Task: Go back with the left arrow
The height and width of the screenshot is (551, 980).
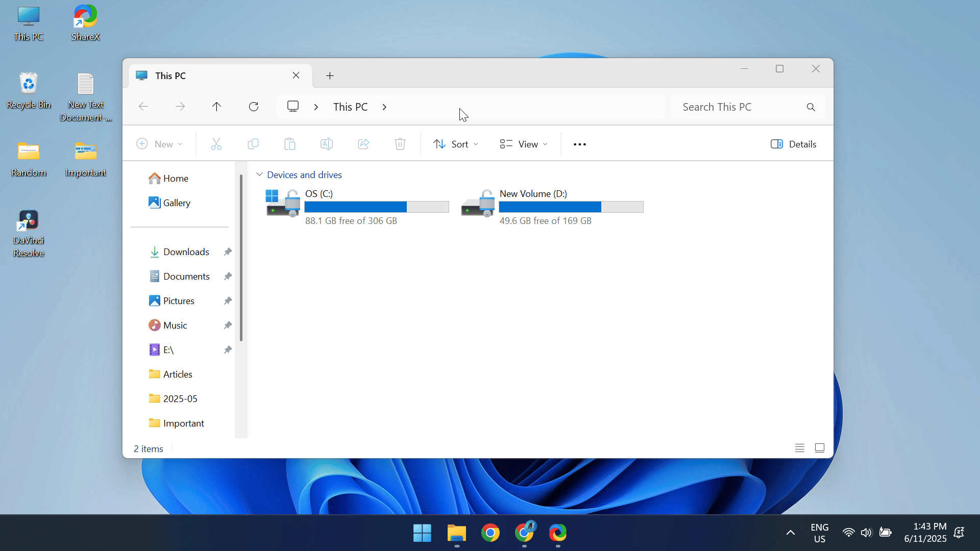Action: 143,107
